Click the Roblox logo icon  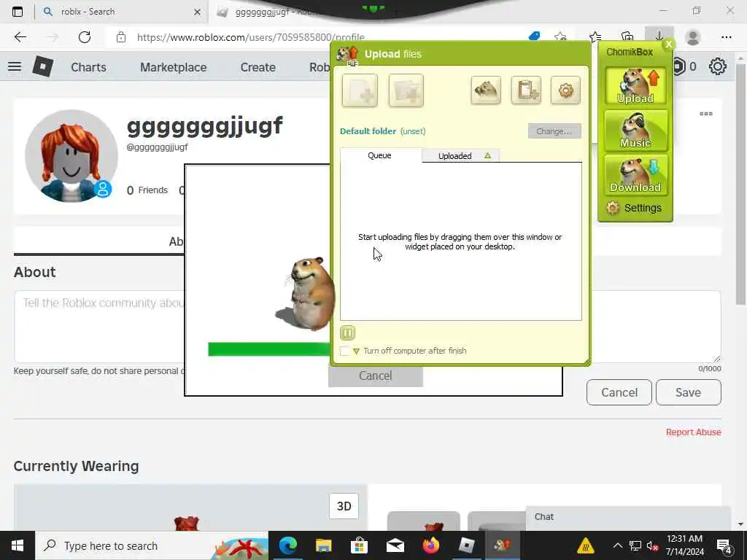(43, 66)
